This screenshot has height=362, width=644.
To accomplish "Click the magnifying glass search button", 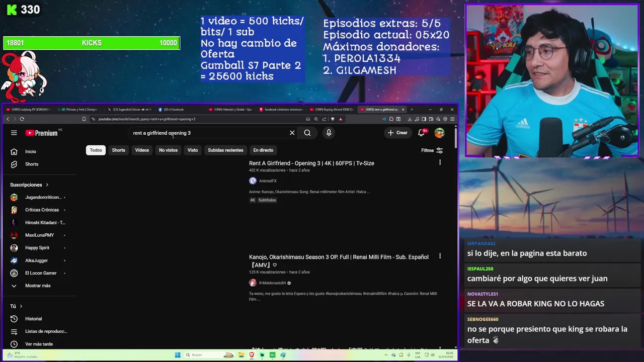I will tap(307, 133).
